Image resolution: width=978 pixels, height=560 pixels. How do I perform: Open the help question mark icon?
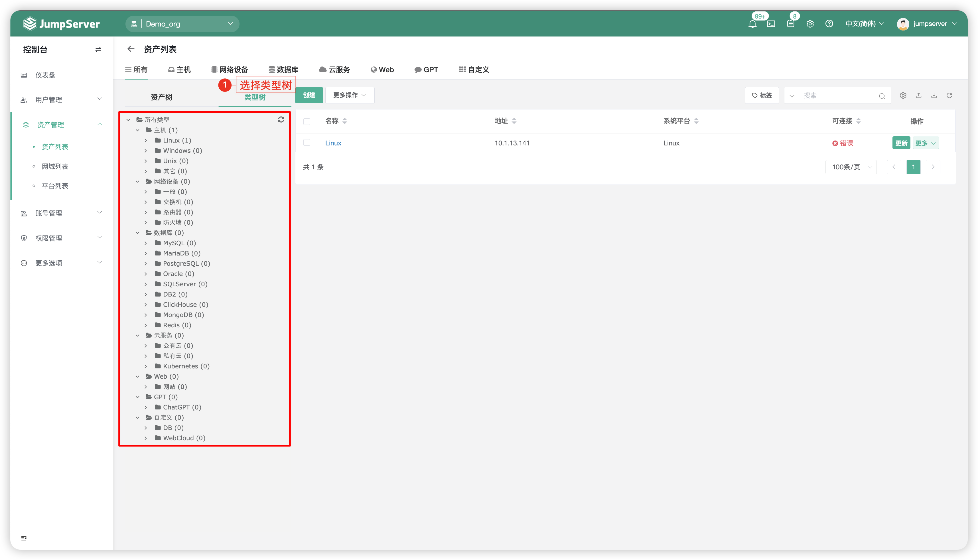coord(829,24)
